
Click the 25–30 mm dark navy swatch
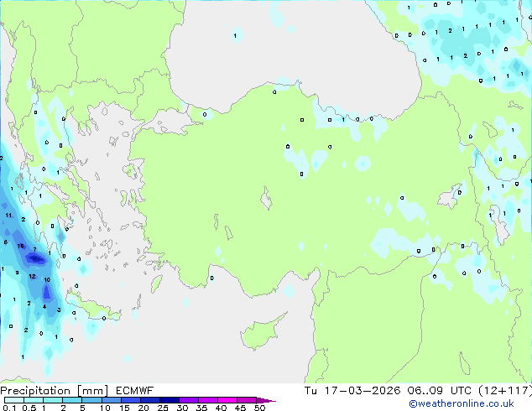170,400
